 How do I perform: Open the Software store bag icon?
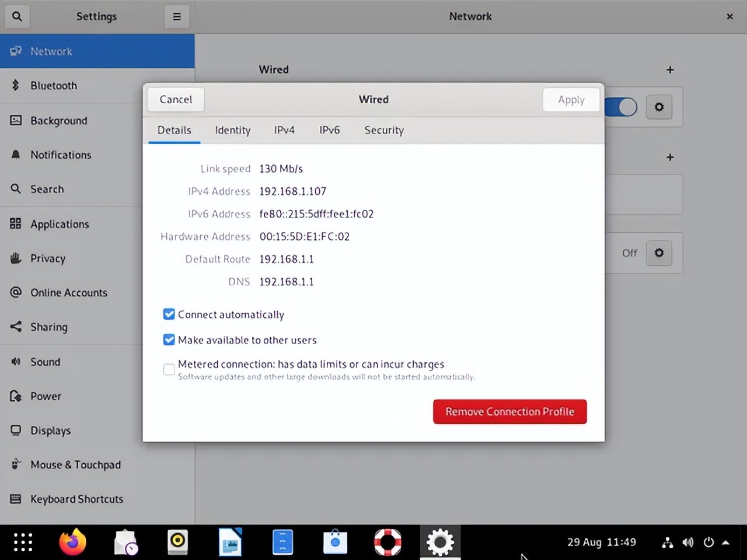point(335,542)
